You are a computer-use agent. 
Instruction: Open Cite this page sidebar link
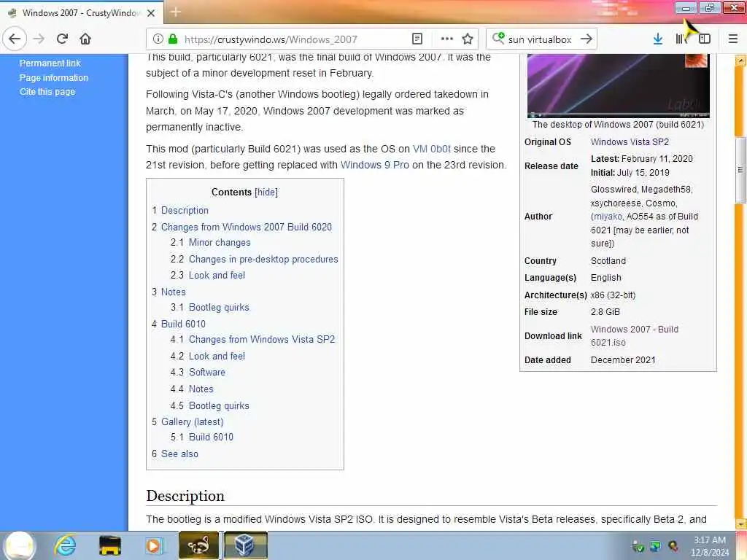(47, 91)
